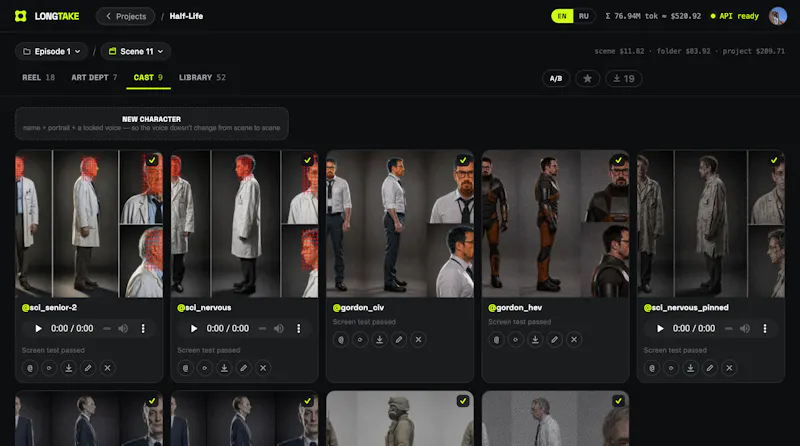Open the gordon_hev character portrait thumbnail
This screenshot has width=800, height=446.
[x=556, y=224]
